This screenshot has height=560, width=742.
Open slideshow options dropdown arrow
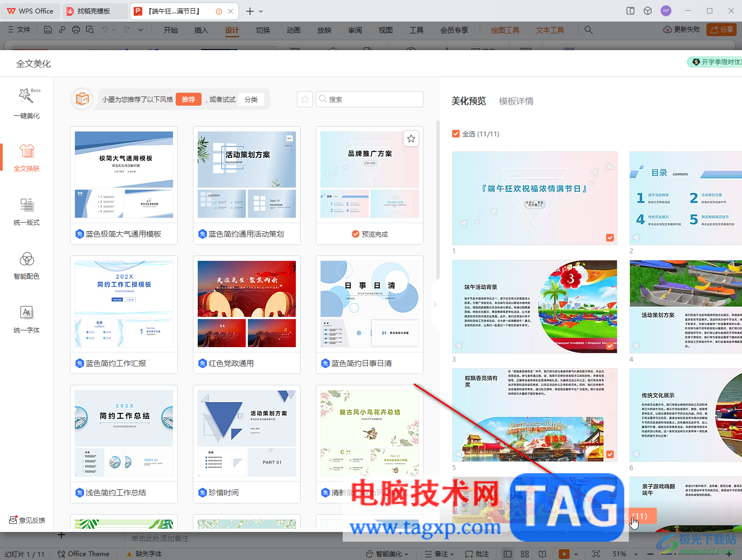coord(576,554)
